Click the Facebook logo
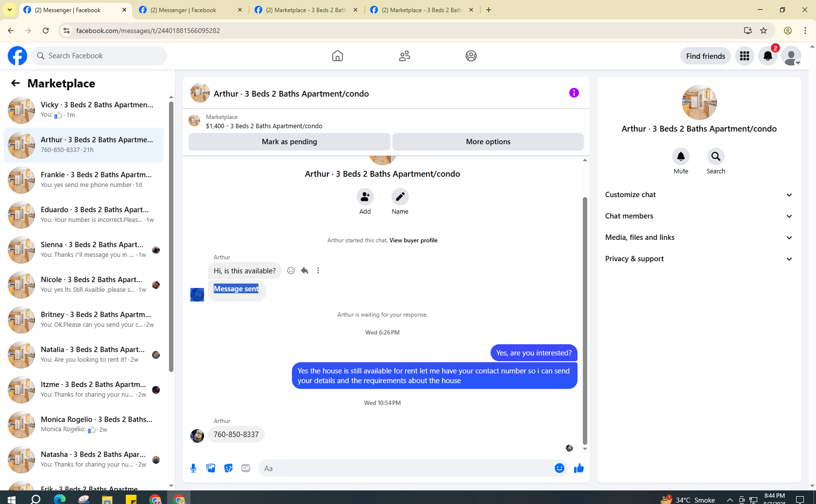The width and height of the screenshot is (816, 504). (x=17, y=56)
